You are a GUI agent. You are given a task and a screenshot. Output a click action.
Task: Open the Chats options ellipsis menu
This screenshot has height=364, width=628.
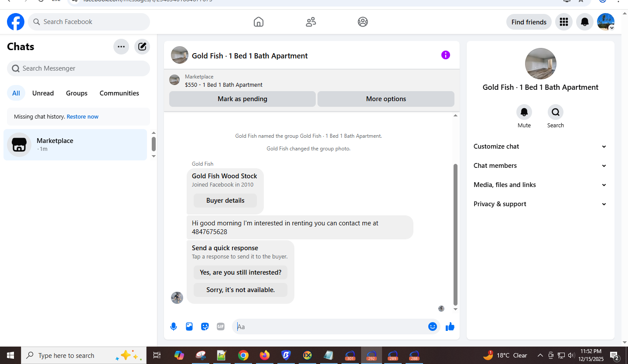pyautogui.click(x=121, y=47)
